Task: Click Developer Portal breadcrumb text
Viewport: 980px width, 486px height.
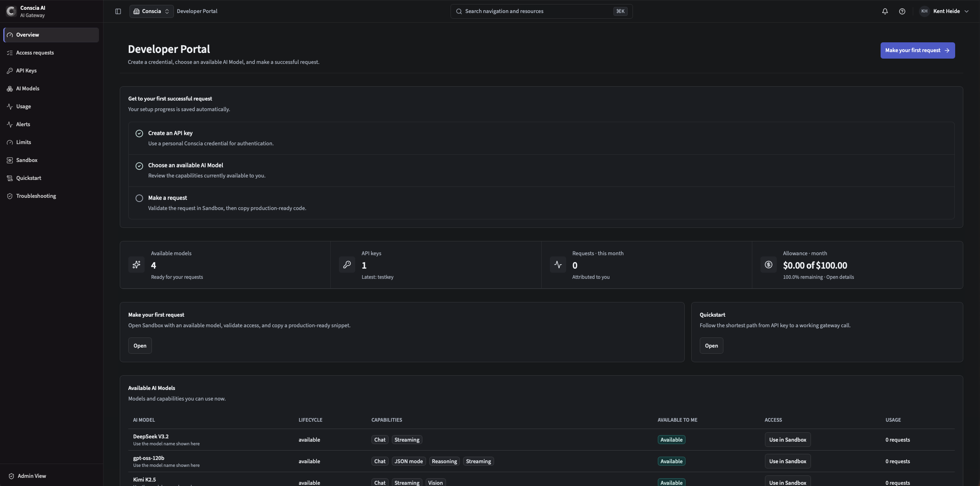Action: pos(197,11)
